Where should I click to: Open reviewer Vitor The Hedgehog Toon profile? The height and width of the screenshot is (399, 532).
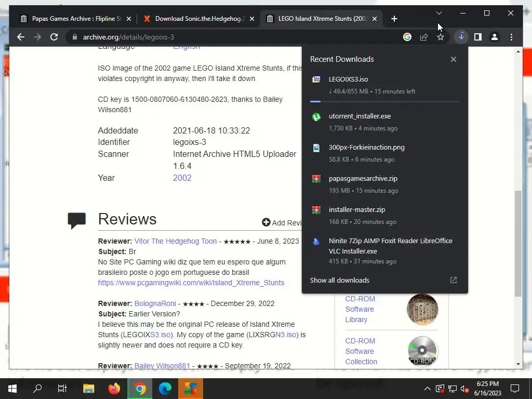[x=176, y=241]
